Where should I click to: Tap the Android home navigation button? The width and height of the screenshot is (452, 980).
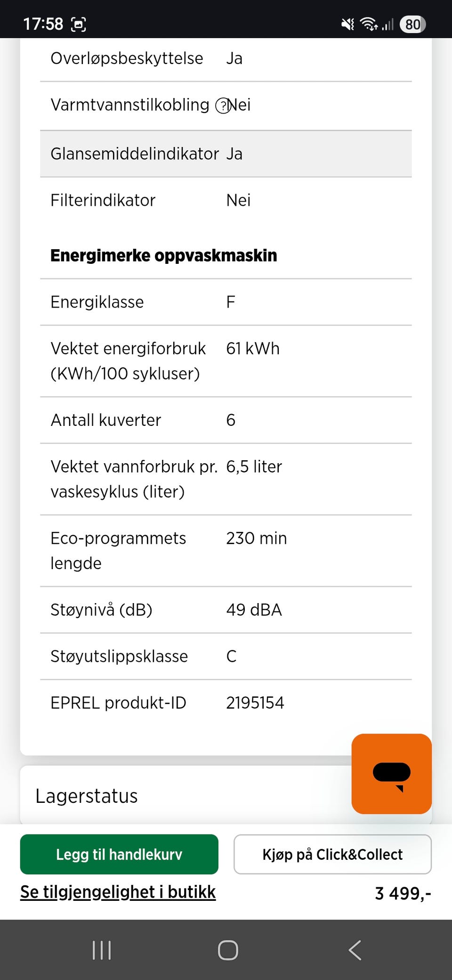pyautogui.click(x=228, y=950)
